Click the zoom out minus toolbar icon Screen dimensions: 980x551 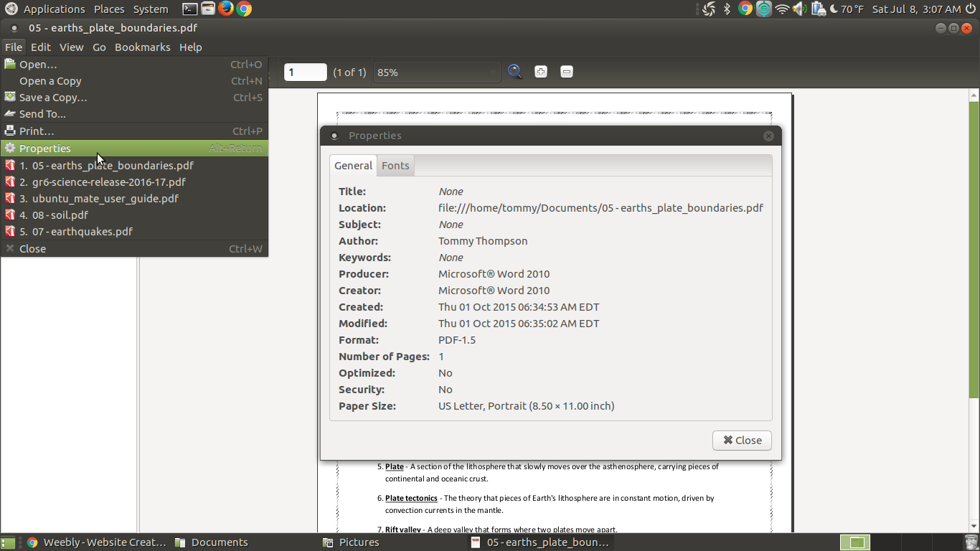tap(567, 72)
